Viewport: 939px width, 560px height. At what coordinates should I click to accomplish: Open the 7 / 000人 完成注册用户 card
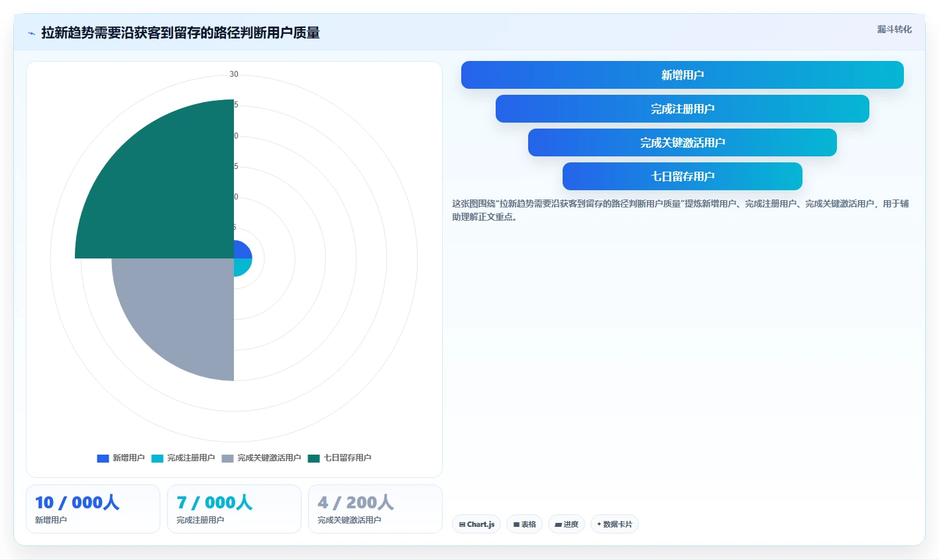234,509
